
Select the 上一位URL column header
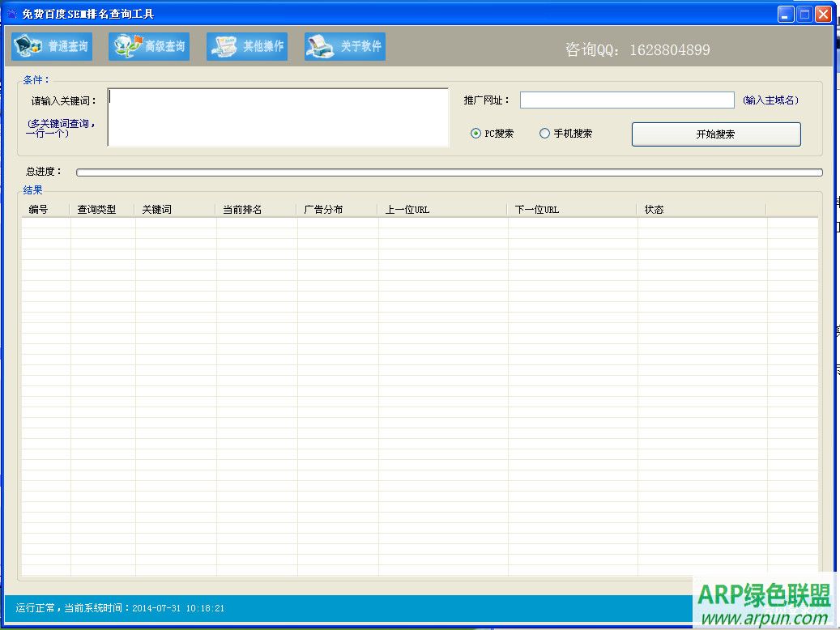click(x=442, y=210)
